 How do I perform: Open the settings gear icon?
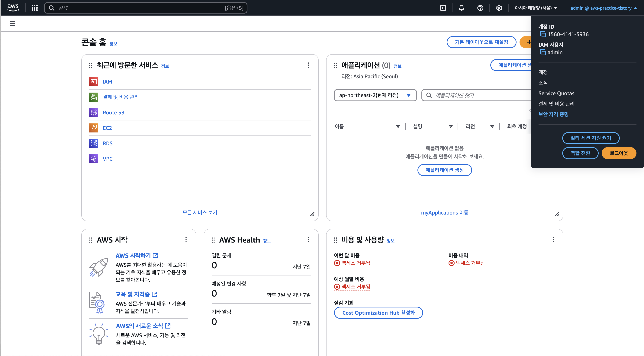(x=499, y=8)
